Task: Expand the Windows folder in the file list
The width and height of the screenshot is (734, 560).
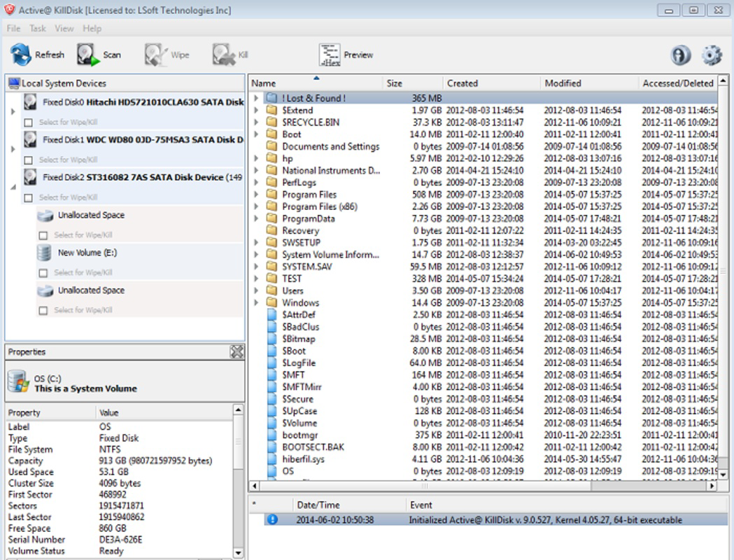Action: (x=255, y=302)
